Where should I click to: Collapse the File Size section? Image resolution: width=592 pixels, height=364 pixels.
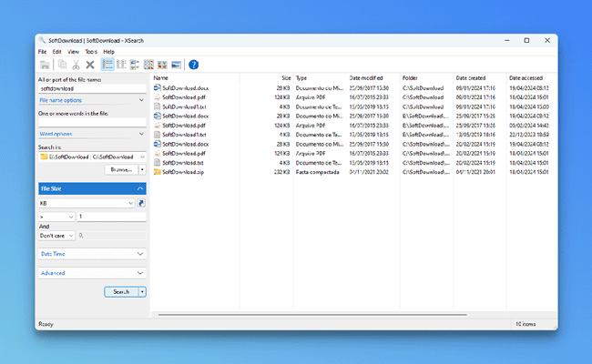click(92, 188)
